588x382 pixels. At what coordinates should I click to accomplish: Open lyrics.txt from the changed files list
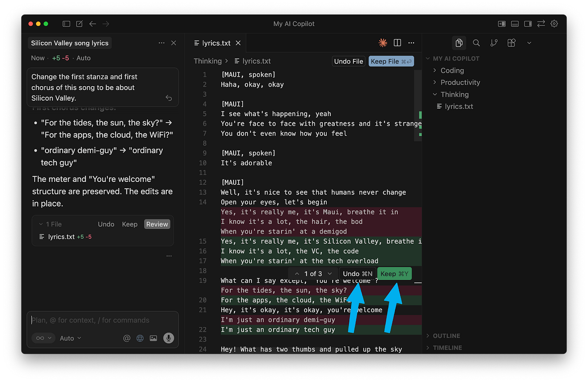(x=61, y=237)
